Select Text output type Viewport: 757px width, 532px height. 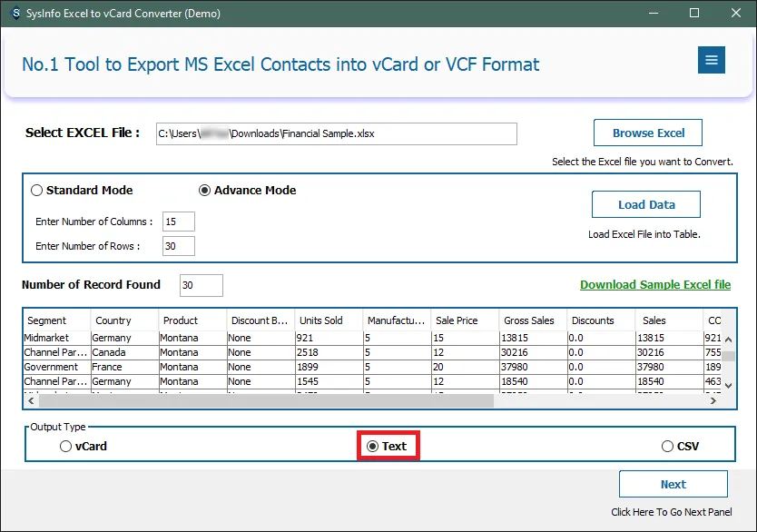373,447
